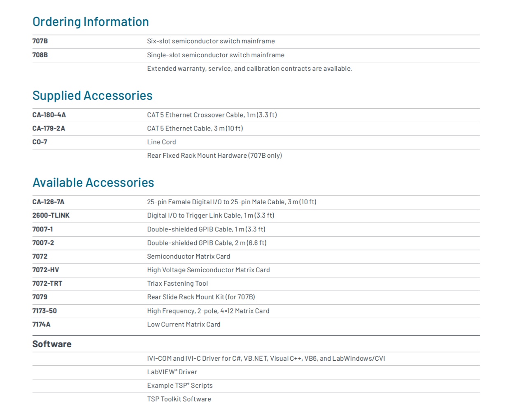Viewport: 512px width, 420px height.
Task: Click the Rear Fixed Rack Mount Hardware text
Action: coord(214,156)
